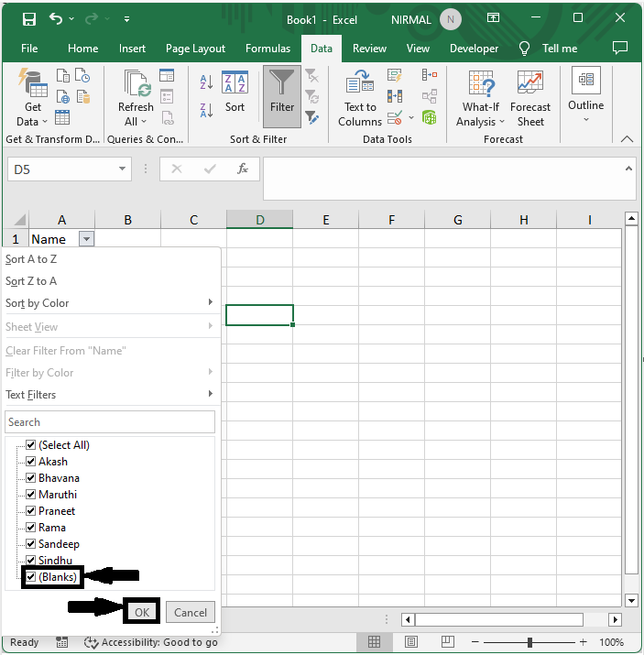Sort ascending with A to Z icon
Image resolution: width=644 pixels, height=655 pixels.
click(206, 82)
